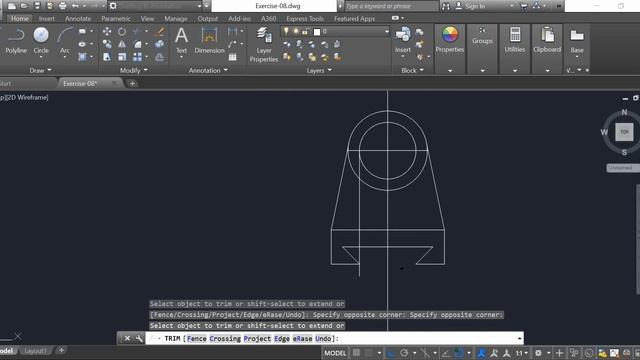This screenshot has width=640, height=360.
Task: Toggle the layer freeze sun icon
Action: (x=296, y=31)
